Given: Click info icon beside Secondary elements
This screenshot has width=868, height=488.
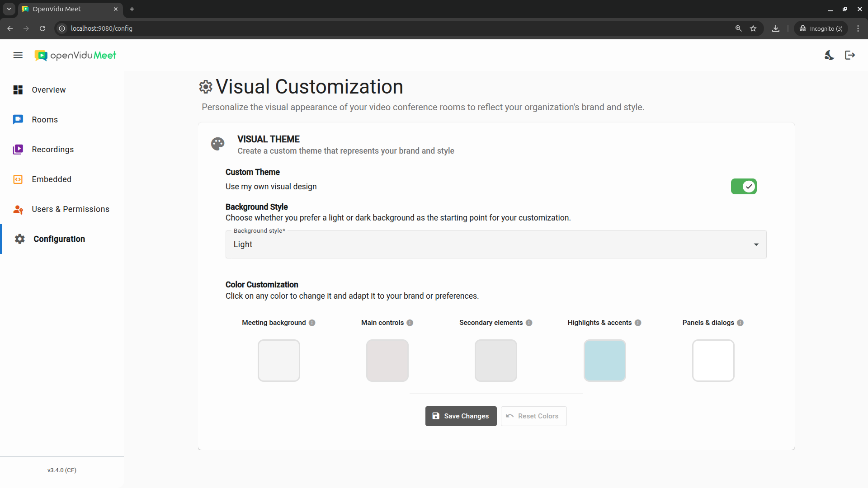Looking at the screenshot, I should (529, 323).
